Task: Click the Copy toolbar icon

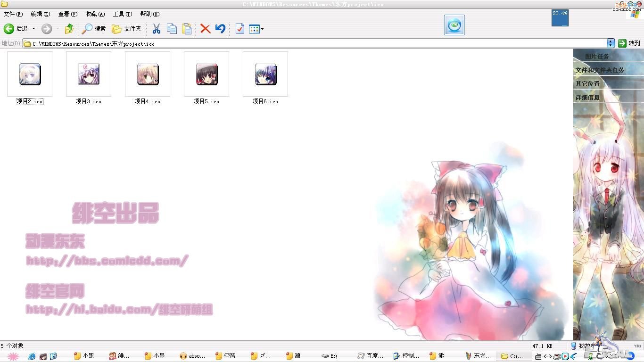Action: click(x=172, y=29)
